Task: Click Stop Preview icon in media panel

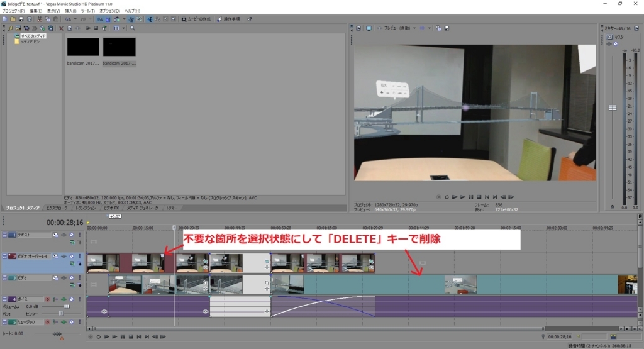Action: pos(96,28)
